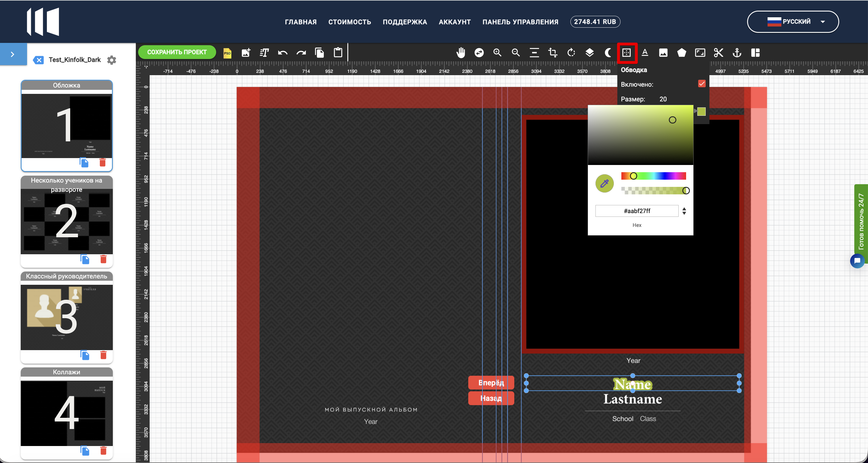Open the Аккаунт menu item

pos(455,22)
